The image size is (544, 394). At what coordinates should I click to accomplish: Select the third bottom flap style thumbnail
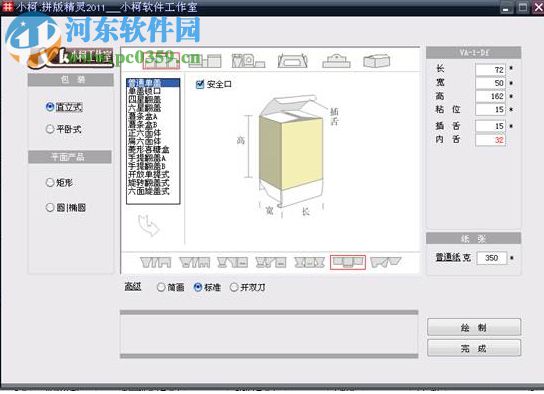[x=232, y=262]
